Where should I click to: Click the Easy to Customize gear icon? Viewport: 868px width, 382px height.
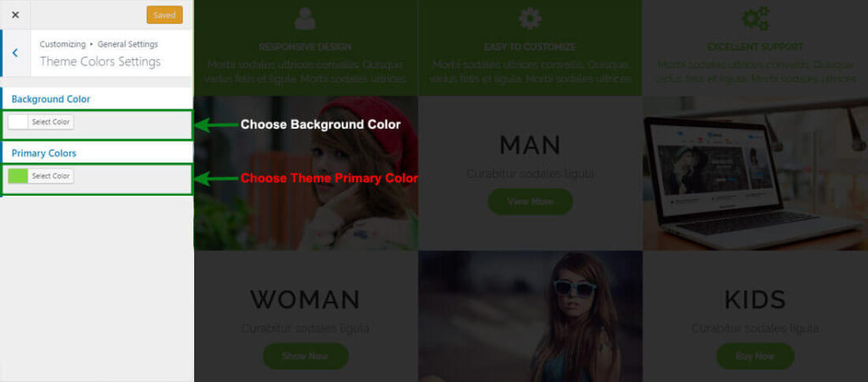point(530,19)
